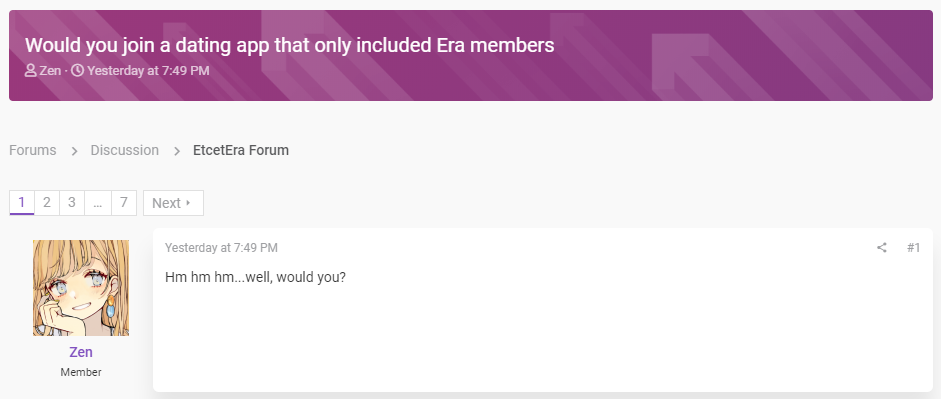This screenshot has width=941, height=399.
Task: Click the chevron after Discussion breadcrumb
Action: 177,151
